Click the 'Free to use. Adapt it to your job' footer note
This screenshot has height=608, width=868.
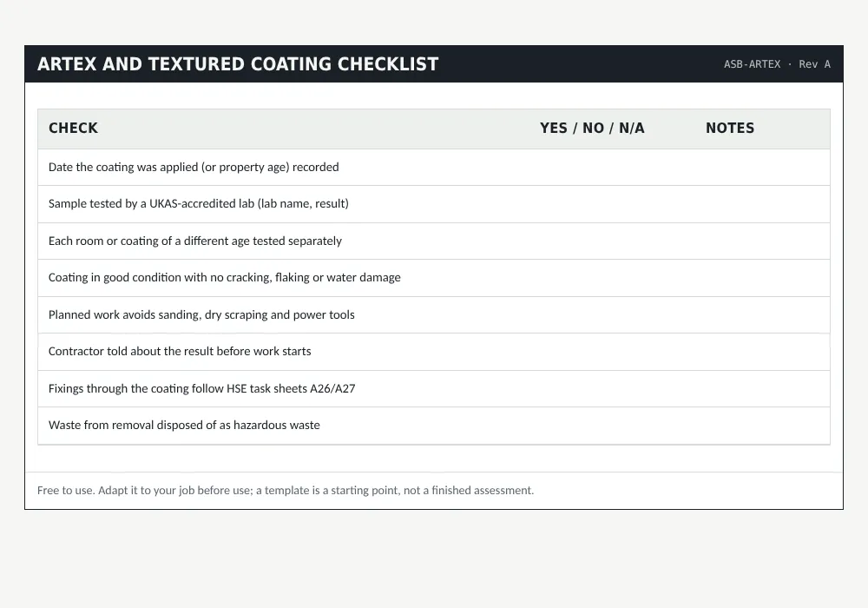(x=286, y=491)
